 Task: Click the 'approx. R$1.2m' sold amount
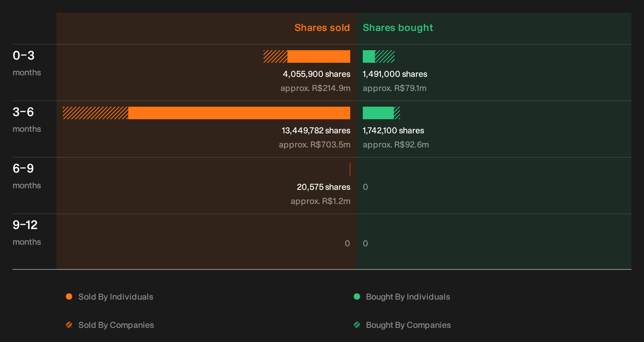click(x=320, y=201)
